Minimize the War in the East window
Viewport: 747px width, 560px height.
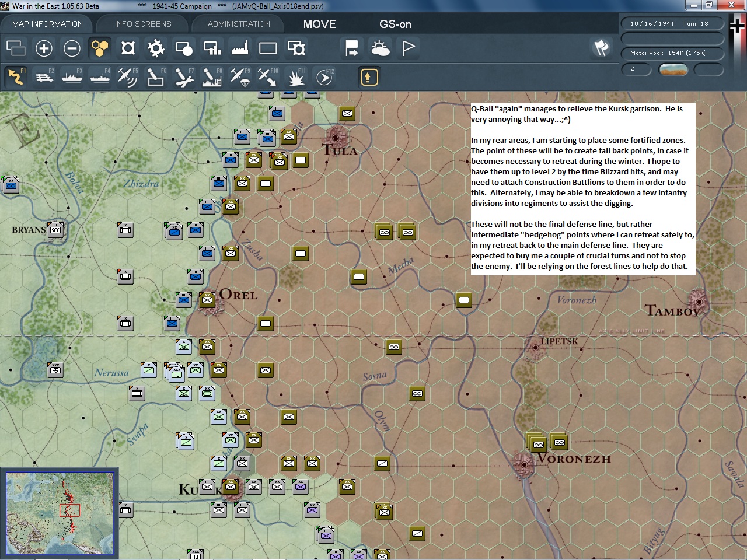click(x=693, y=5)
